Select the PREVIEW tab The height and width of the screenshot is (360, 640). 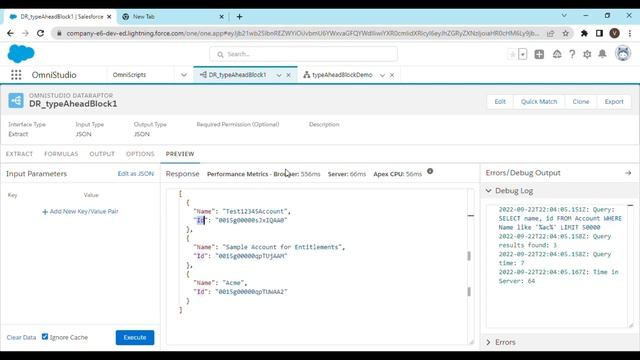(180, 154)
